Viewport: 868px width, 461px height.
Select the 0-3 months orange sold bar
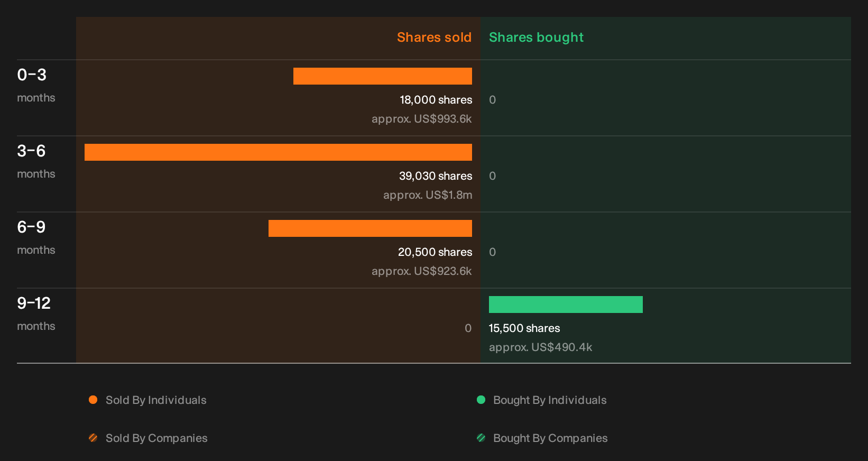coord(383,76)
